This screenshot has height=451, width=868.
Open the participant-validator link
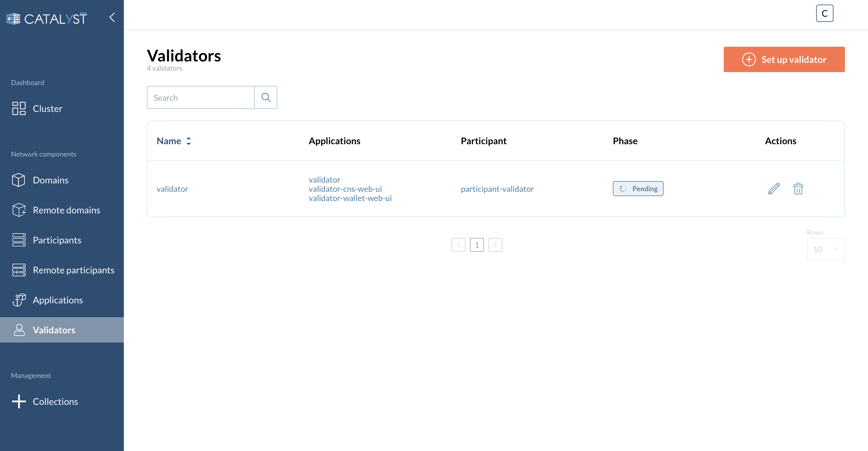click(x=497, y=189)
